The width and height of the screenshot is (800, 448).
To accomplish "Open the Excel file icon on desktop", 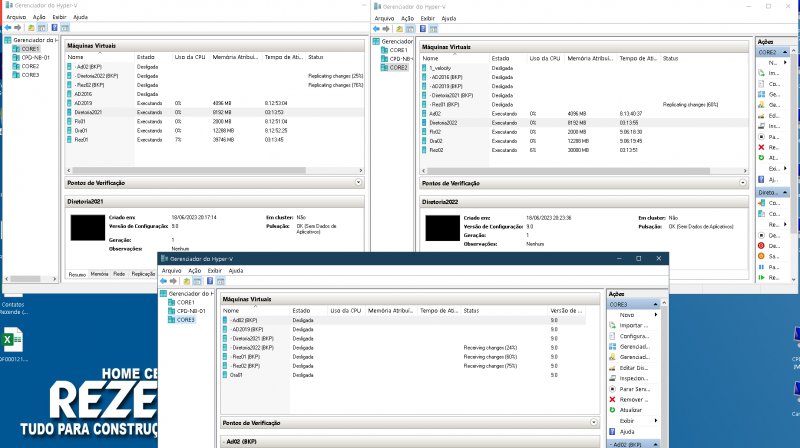I will point(14,341).
